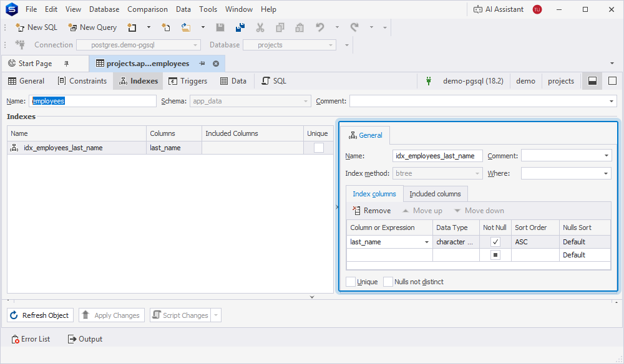Remove the selected index column
The width and height of the screenshot is (624, 364).
tap(372, 211)
